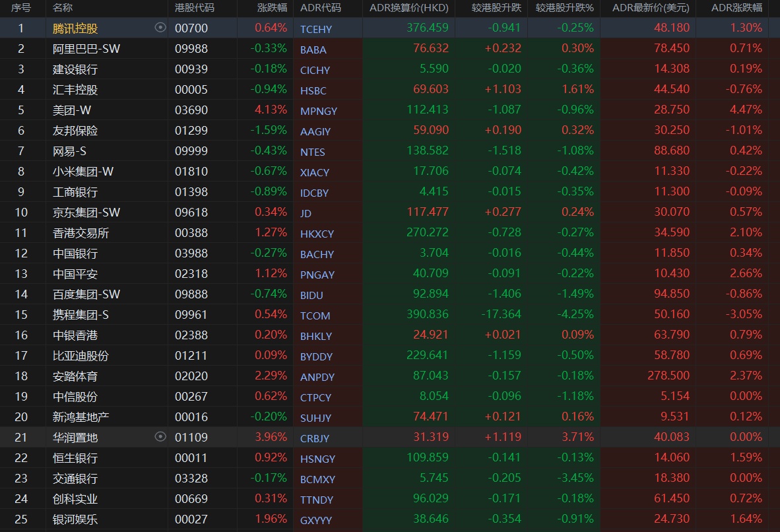Viewport: 780px width, 532px height.
Task: Click the circle icon beside 腾讯控股
Action: [x=160, y=28]
